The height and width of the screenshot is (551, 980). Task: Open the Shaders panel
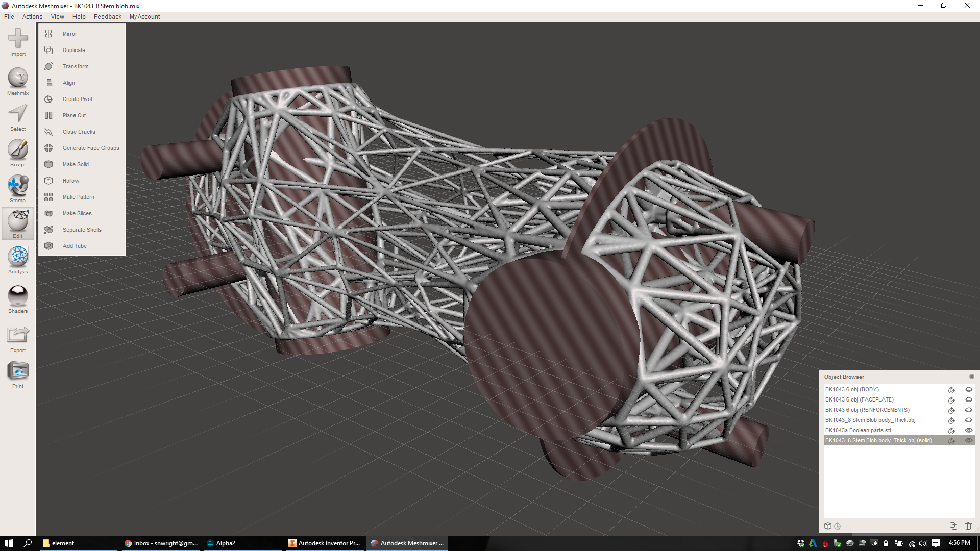(x=18, y=296)
